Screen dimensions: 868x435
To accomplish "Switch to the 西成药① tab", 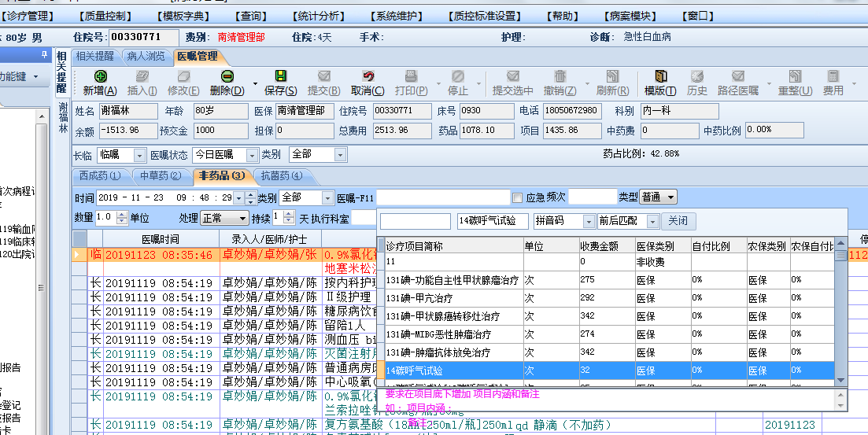I will click(100, 176).
